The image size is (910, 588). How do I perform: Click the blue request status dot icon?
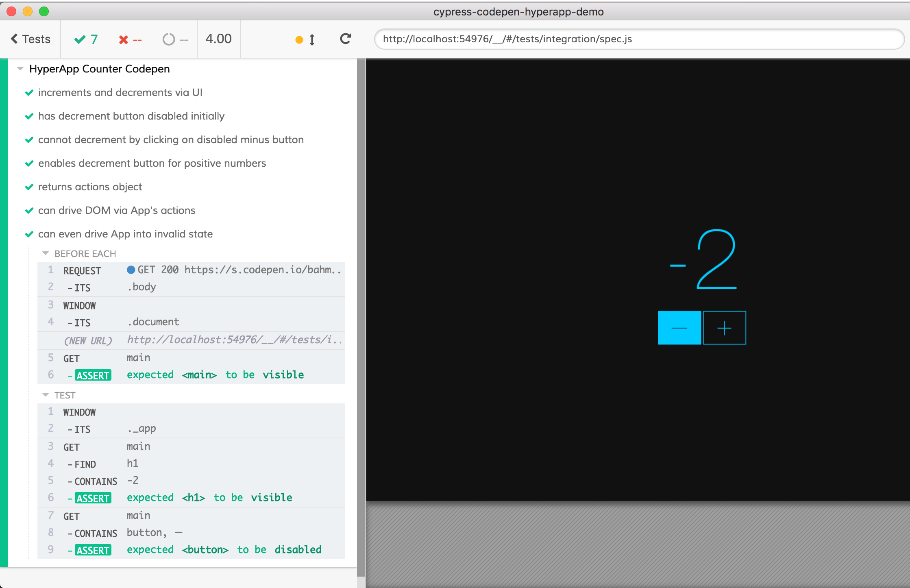click(131, 270)
